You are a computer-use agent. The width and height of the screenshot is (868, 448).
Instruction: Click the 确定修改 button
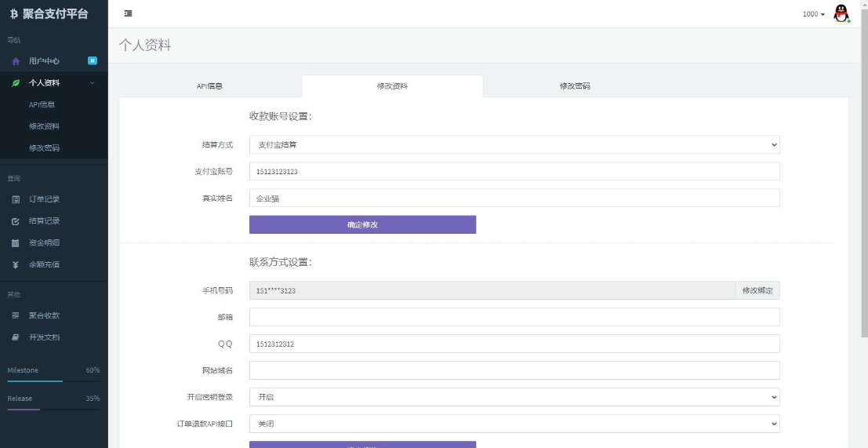pyautogui.click(x=362, y=224)
